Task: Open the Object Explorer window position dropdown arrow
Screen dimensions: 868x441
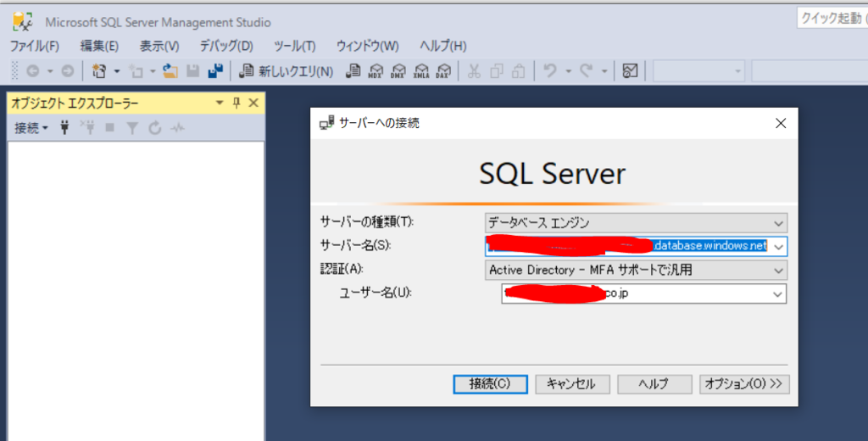Action: (220, 103)
